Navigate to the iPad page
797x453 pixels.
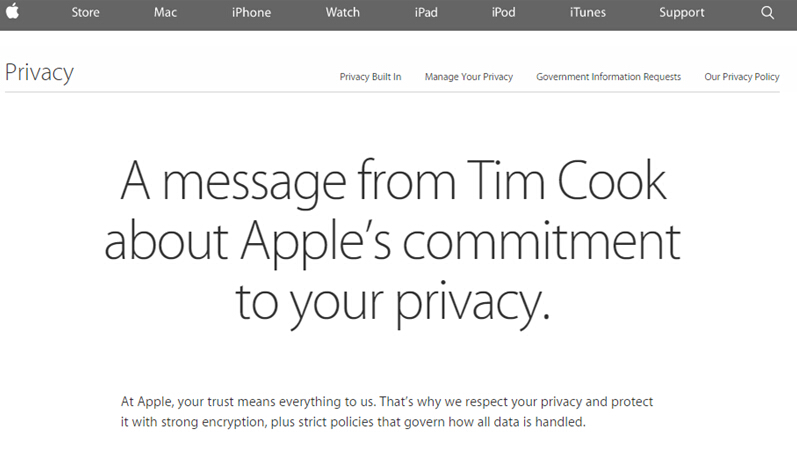tap(426, 13)
